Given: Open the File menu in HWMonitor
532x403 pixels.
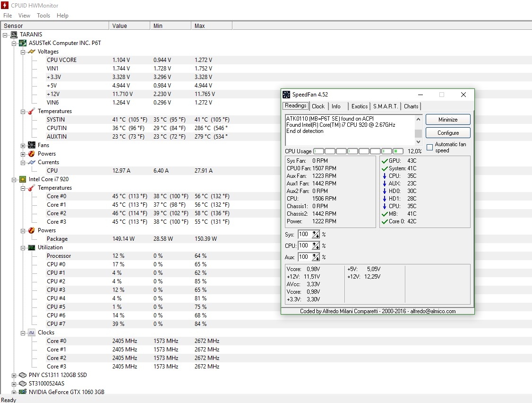Looking at the screenshot, I should tap(8, 15).
